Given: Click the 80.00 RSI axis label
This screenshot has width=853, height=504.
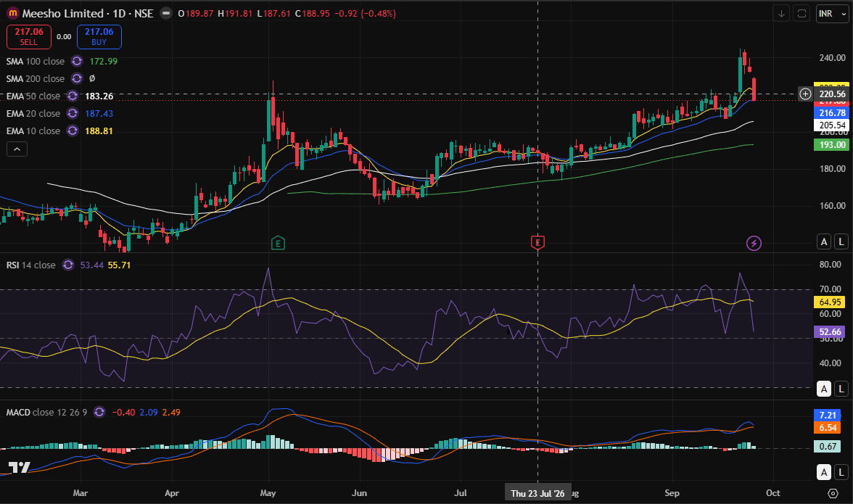Looking at the screenshot, I should (830, 264).
